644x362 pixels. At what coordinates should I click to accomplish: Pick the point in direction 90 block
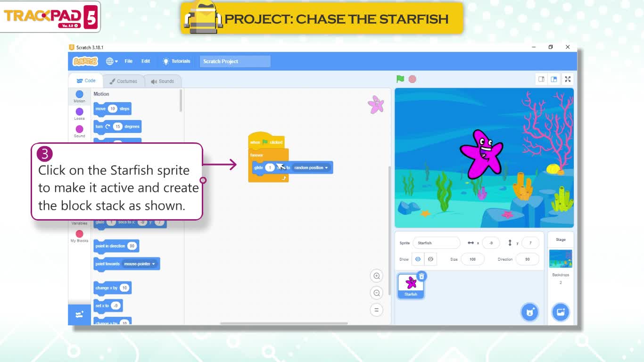pyautogui.click(x=116, y=246)
